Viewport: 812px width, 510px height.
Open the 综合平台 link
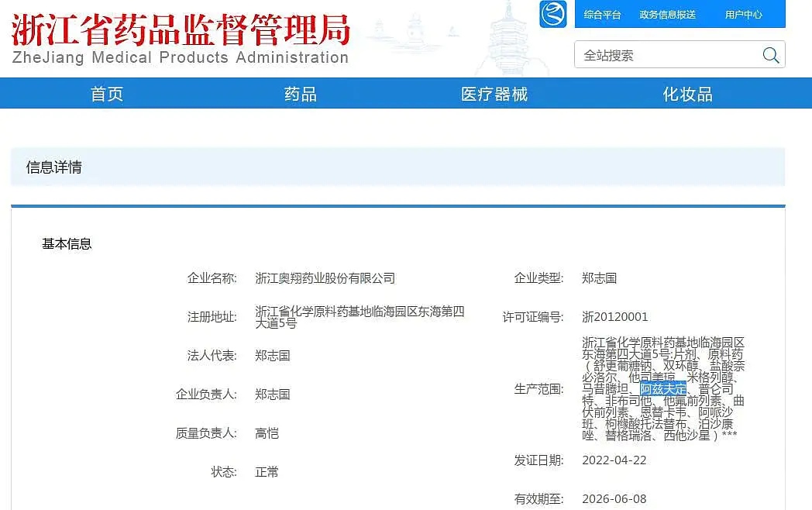(x=602, y=15)
